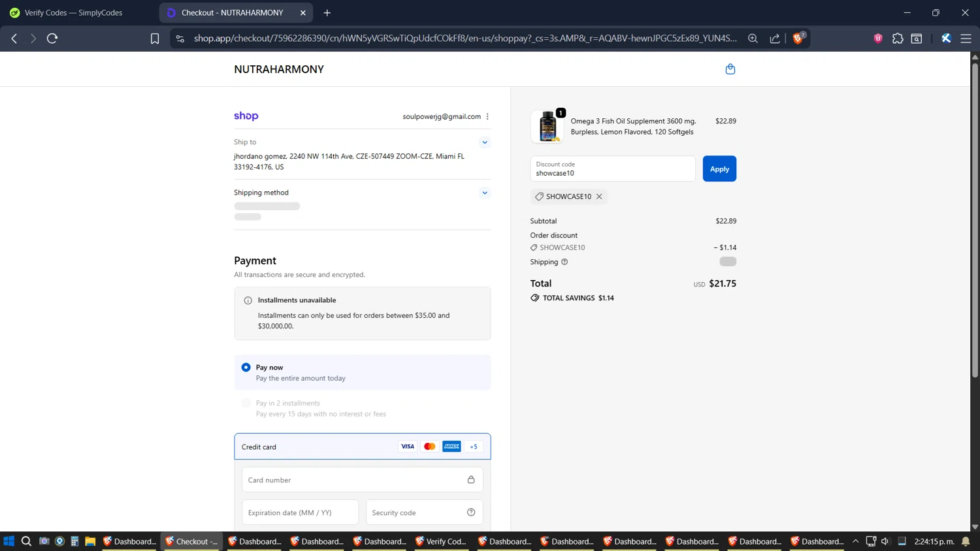Open account options menu next to email
The width and height of the screenshot is (980, 551).
coord(487,116)
